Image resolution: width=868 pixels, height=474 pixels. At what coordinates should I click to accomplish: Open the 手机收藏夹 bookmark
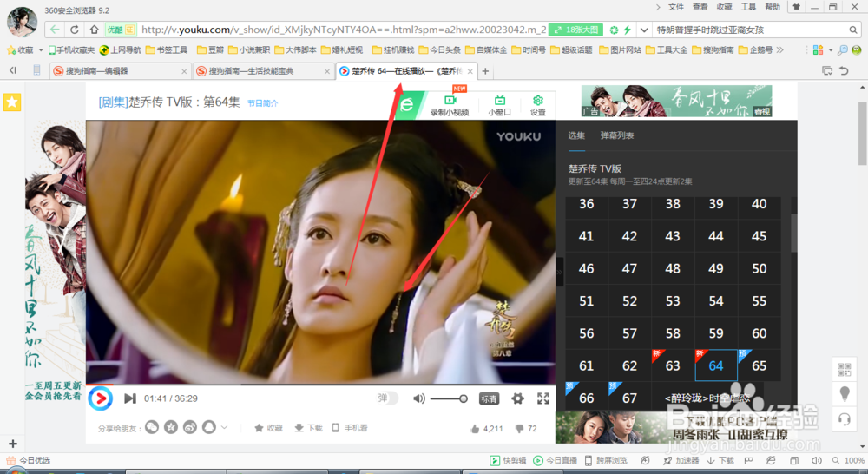pyautogui.click(x=71, y=49)
